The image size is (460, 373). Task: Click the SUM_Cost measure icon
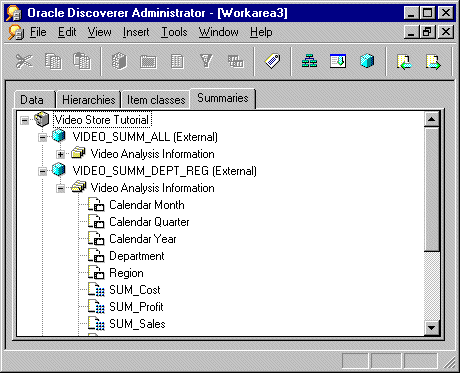pos(96,289)
